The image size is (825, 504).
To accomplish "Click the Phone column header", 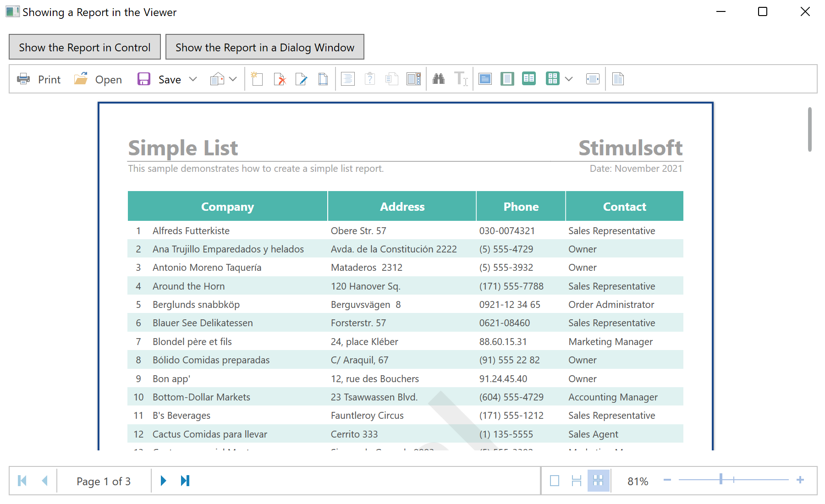I will click(x=521, y=207).
